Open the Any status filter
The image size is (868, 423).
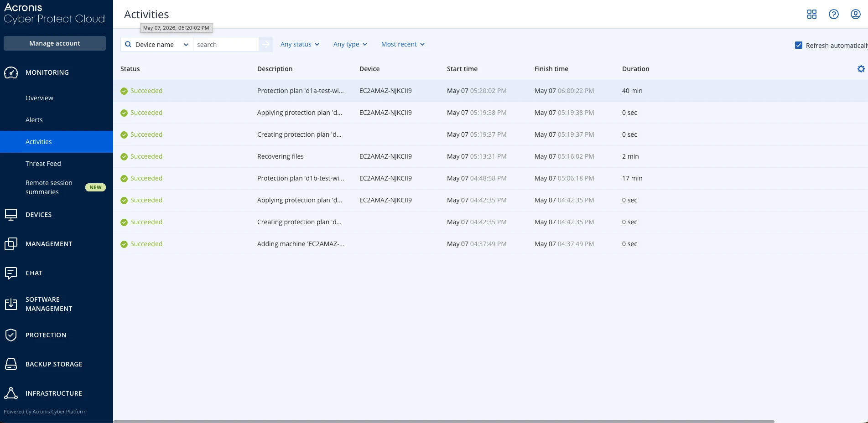click(300, 44)
